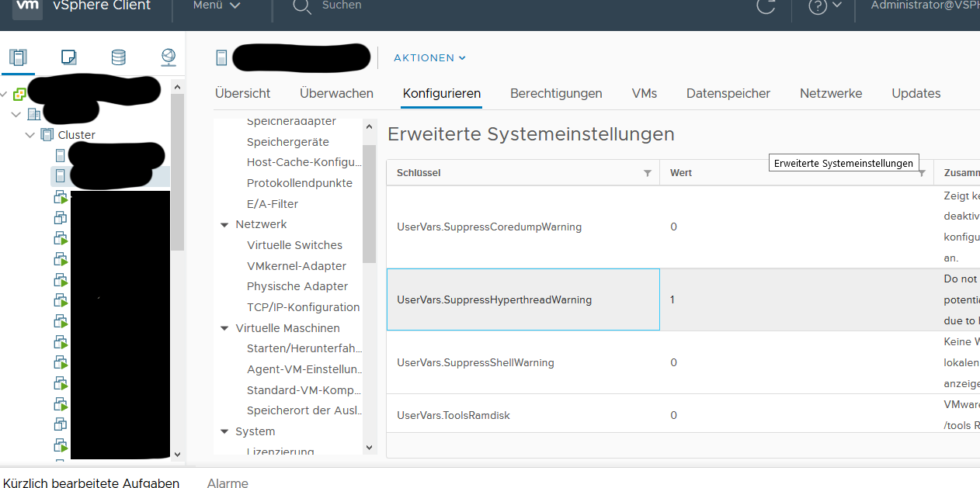
Task: Click the refresh icon in the header
Action: point(766,8)
